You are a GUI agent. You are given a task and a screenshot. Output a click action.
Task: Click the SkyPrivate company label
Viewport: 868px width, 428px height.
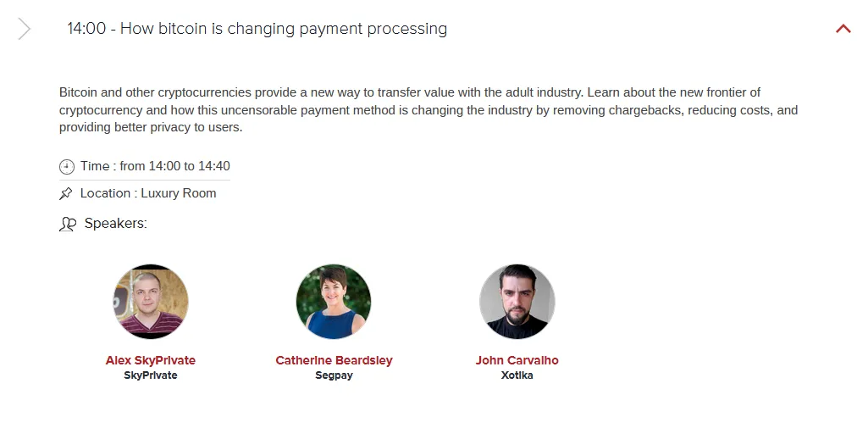click(x=151, y=375)
